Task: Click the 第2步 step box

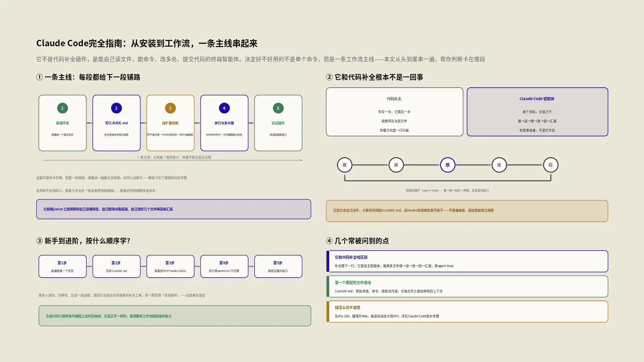Action: click(x=116, y=266)
